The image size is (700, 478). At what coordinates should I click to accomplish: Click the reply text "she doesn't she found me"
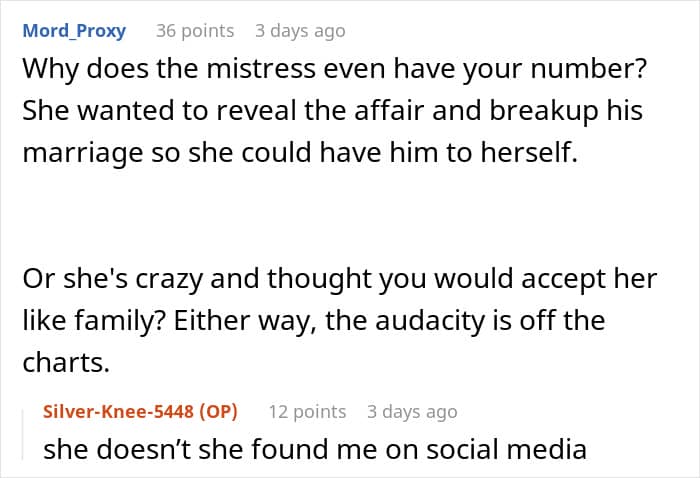(x=314, y=449)
